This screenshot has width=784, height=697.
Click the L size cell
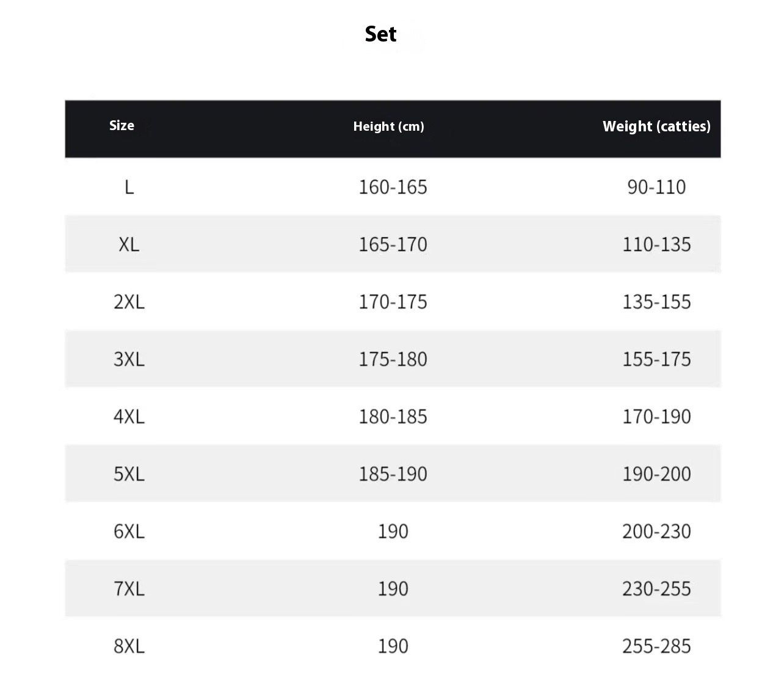pyautogui.click(x=129, y=187)
